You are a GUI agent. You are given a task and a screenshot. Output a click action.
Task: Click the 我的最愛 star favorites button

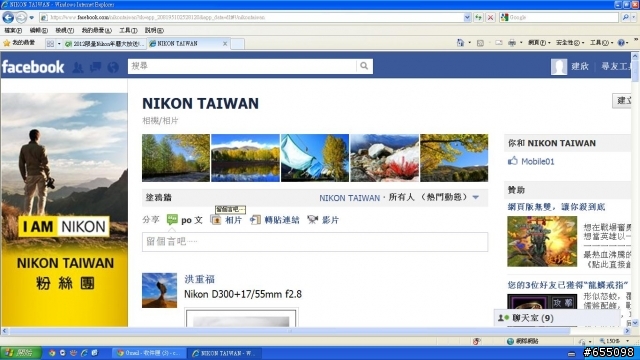19,43
